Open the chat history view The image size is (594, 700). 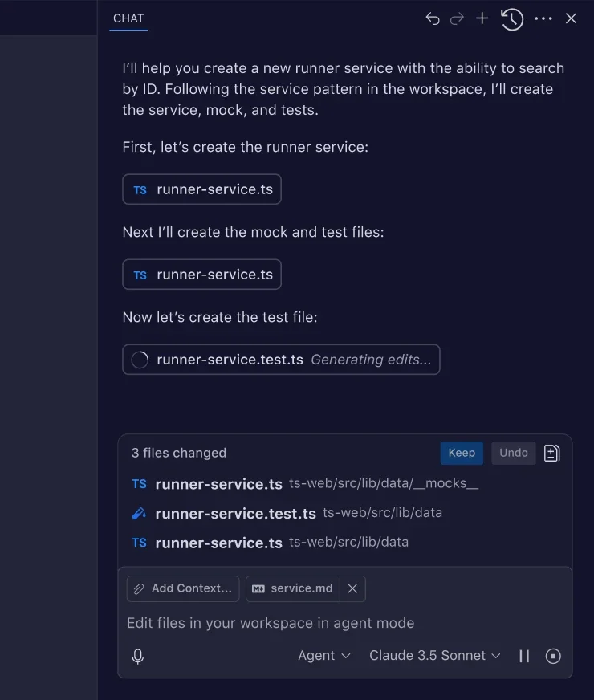pos(511,18)
